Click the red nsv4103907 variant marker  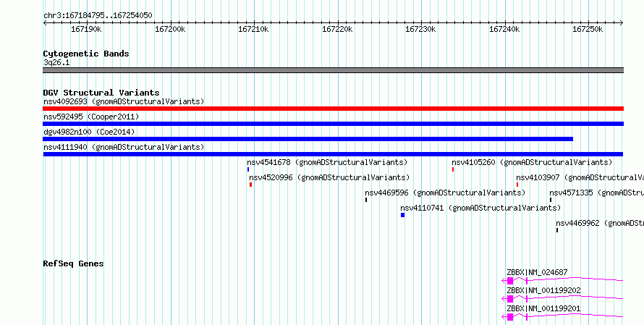point(517,185)
